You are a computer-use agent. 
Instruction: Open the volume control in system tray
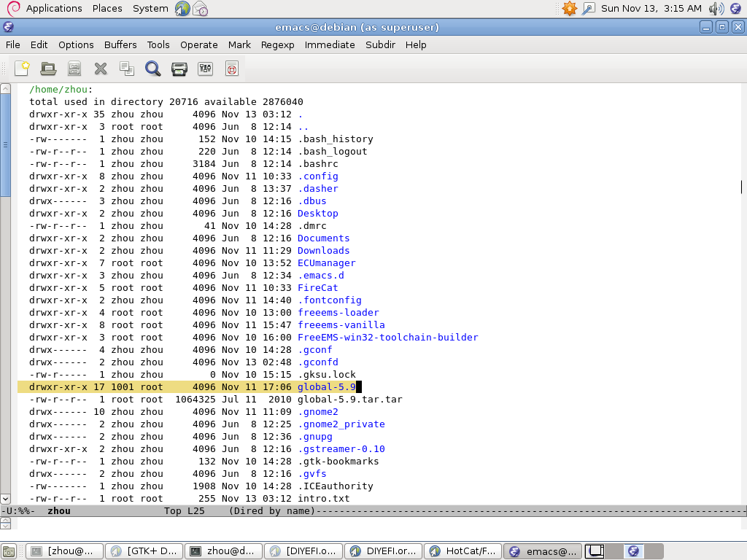tap(716, 8)
